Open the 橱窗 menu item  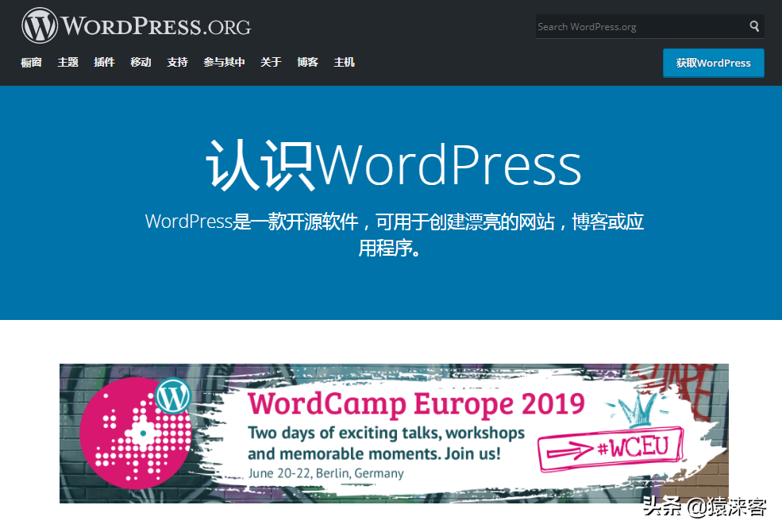point(31,62)
